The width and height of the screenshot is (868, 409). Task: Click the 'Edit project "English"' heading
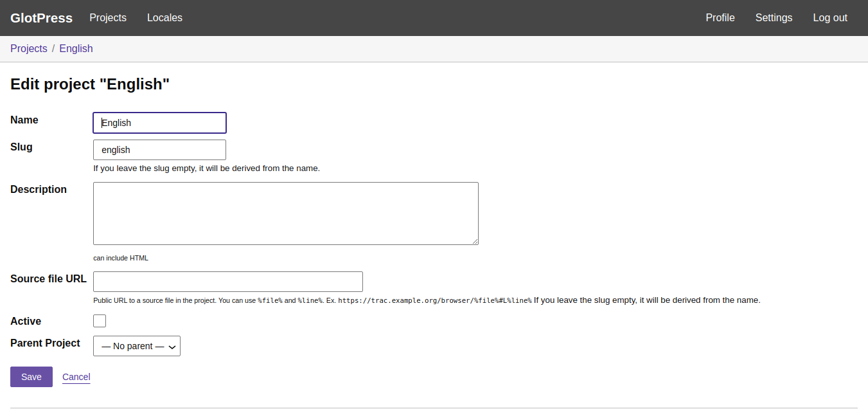click(90, 84)
